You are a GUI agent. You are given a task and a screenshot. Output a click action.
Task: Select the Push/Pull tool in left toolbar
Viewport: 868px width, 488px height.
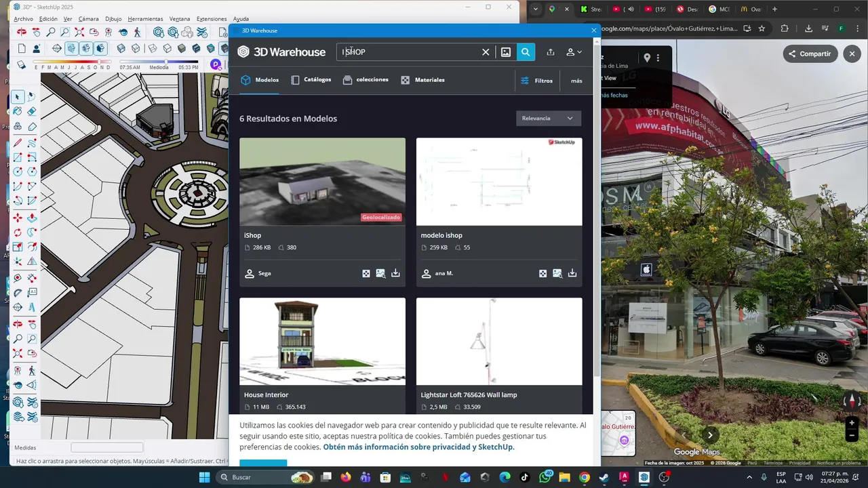coord(32,218)
